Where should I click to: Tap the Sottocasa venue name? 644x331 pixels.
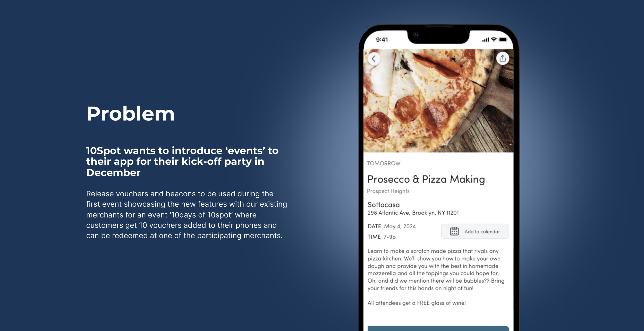pos(384,205)
